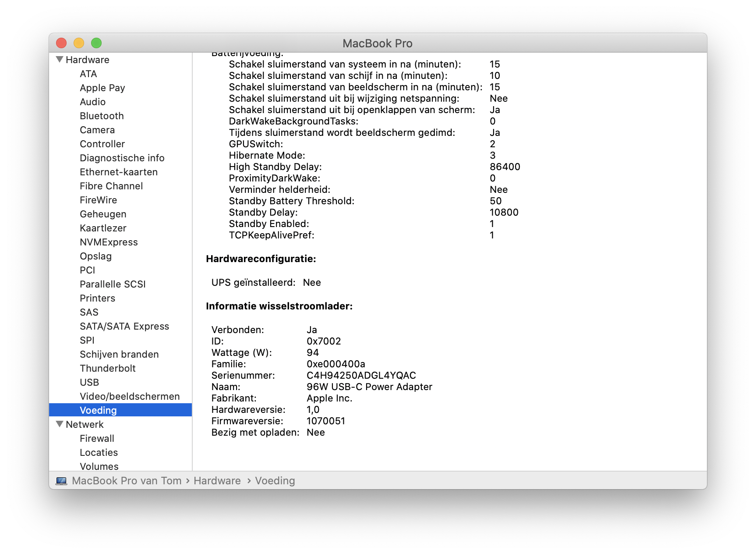Select SPI in the sidebar

pyautogui.click(x=87, y=340)
